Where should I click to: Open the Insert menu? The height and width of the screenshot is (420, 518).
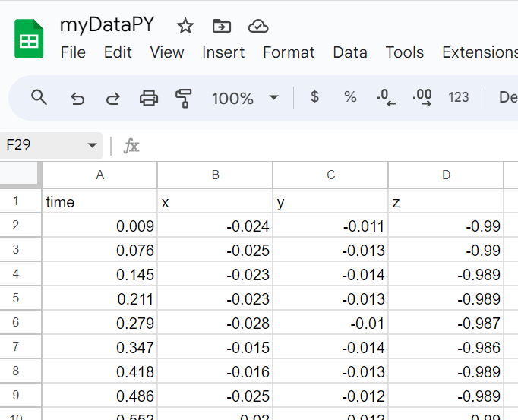223,52
